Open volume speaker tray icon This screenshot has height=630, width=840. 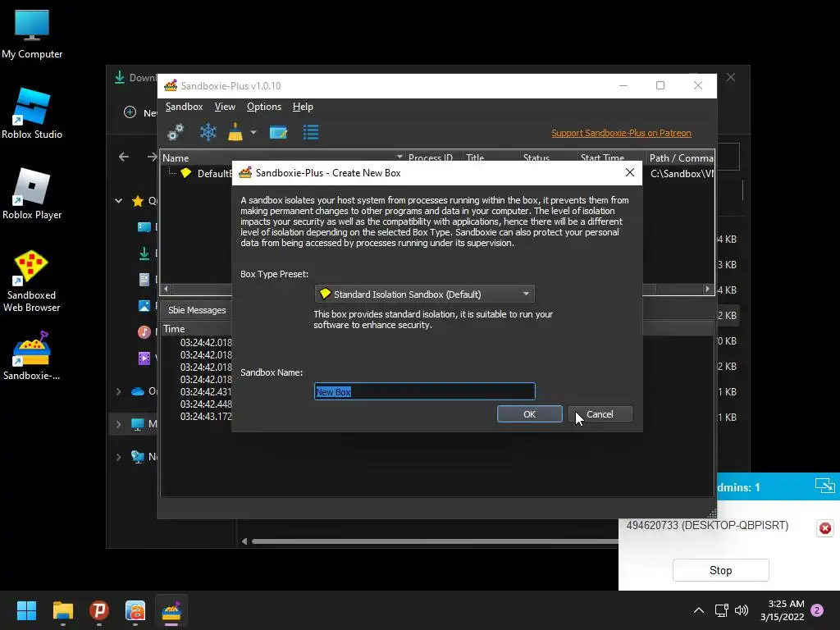click(742, 610)
